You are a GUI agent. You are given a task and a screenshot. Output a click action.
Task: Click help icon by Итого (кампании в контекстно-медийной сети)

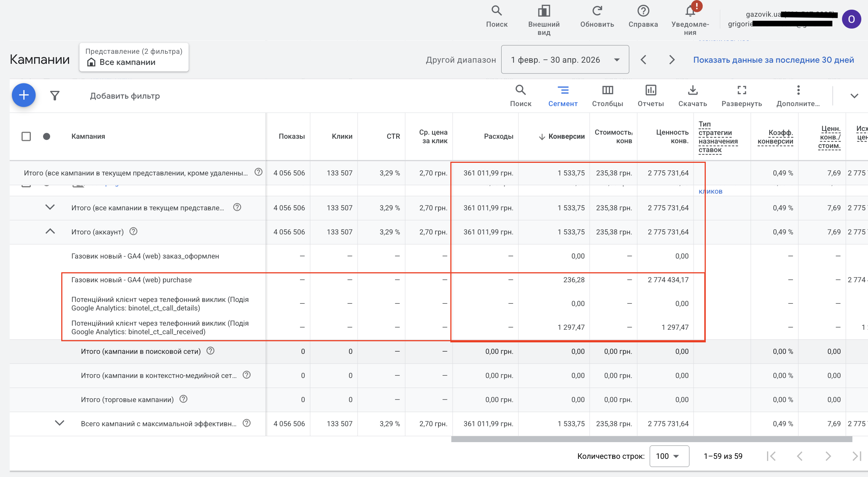click(x=247, y=375)
